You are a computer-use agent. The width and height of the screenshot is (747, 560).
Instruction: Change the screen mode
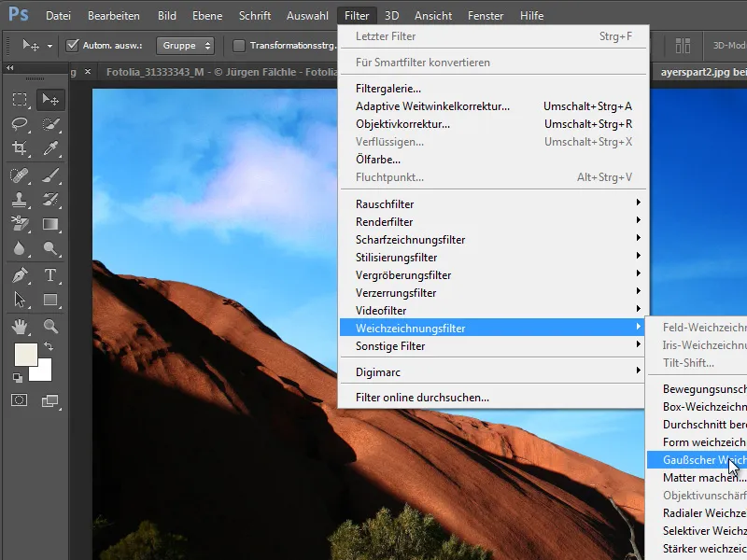coord(50,401)
